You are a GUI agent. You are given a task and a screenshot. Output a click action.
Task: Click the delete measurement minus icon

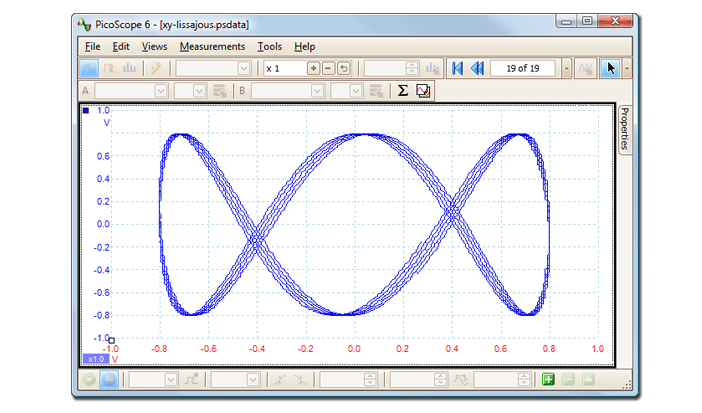pyautogui.click(x=568, y=380)
